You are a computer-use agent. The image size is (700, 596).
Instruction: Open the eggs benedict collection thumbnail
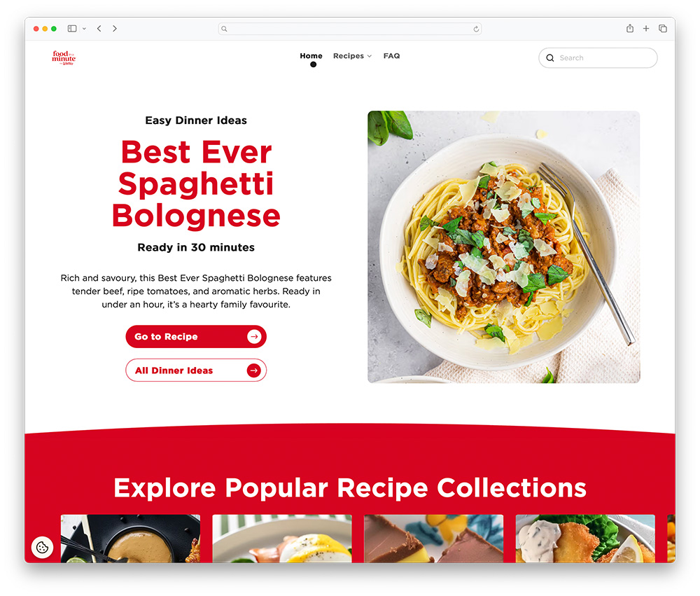click(281, 539)
